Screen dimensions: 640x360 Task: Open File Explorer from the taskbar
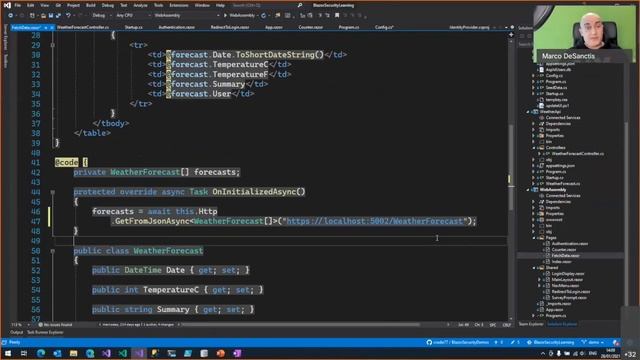pos(73,353)
